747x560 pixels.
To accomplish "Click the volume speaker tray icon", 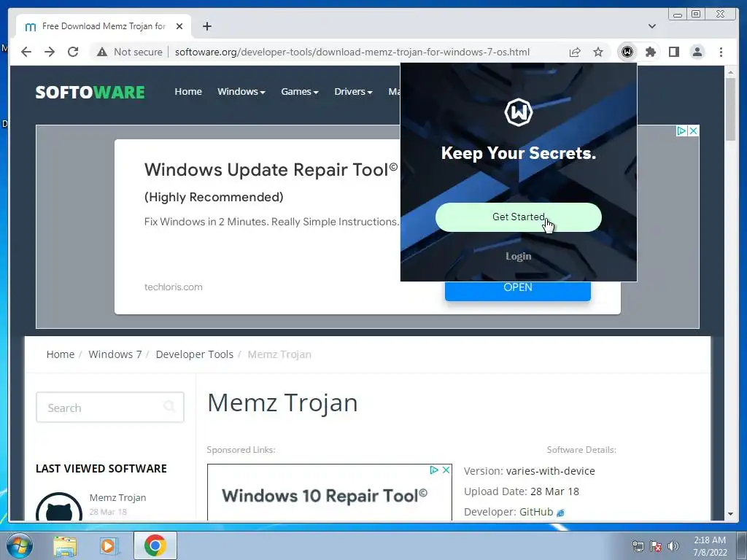I will pyautogui.click(x=673, y=546).
